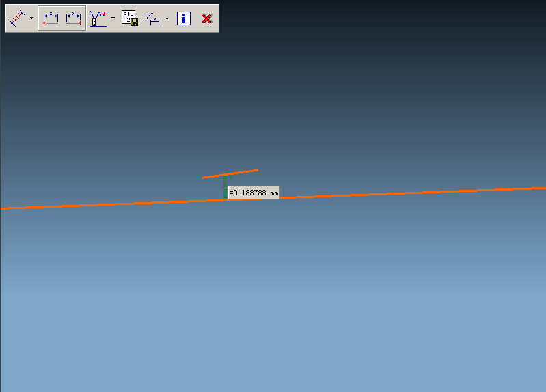Click the =0.188788 mm measurement label

click(x=254, y=193)
